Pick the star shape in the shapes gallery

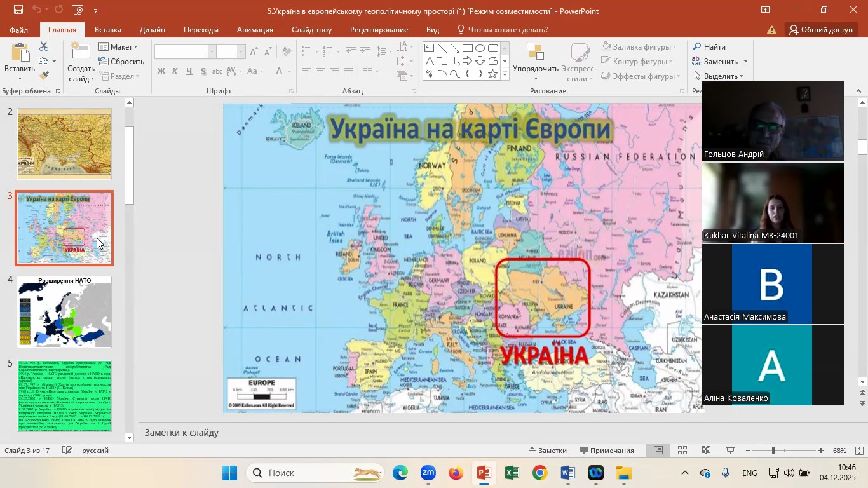[492, 74]
